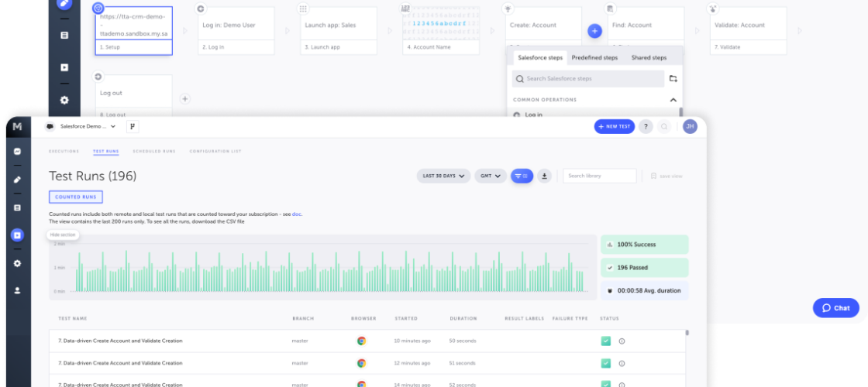Click the Hide section toggle above the chart

[x=63, y=235]
